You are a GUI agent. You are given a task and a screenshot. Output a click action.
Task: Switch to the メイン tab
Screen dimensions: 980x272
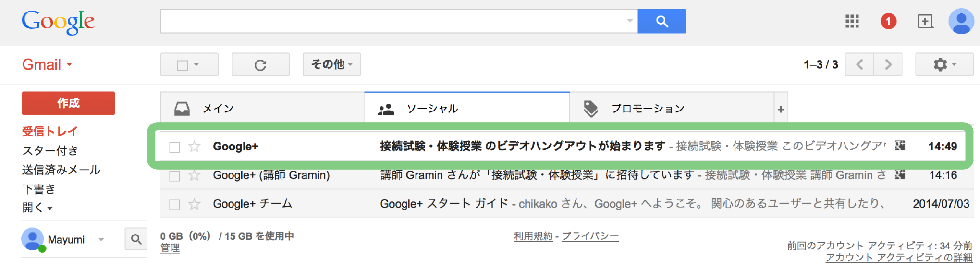point(262,108)
